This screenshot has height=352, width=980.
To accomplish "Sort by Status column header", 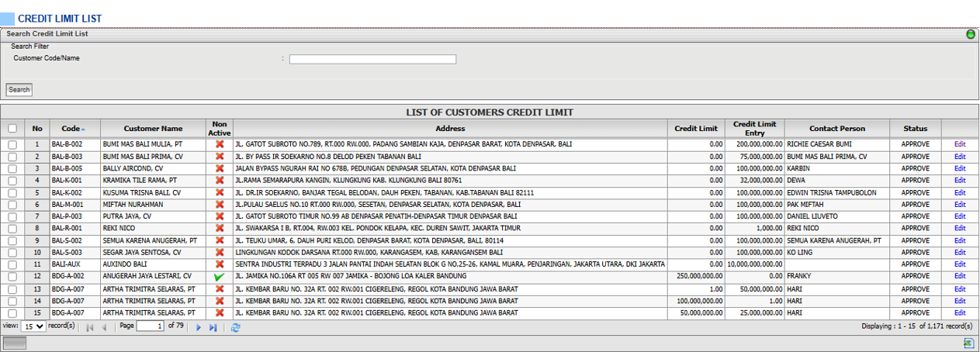I will point(915,129).
